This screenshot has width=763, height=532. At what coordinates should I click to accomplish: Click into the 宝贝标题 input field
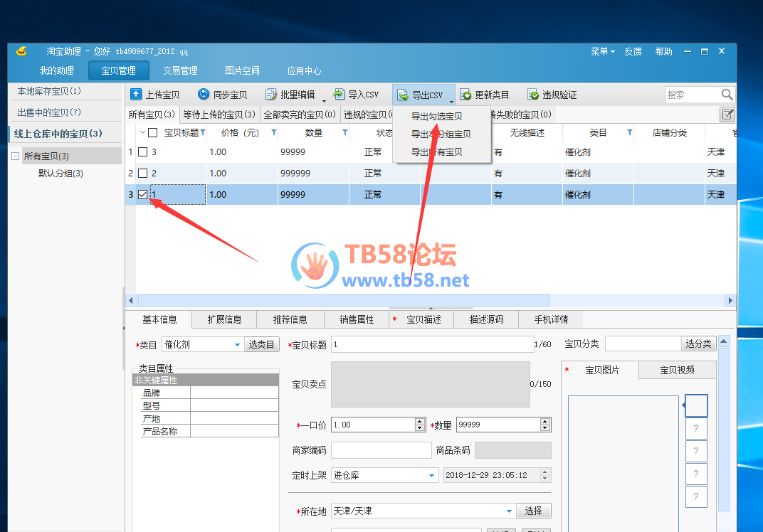(x=432, y=344)
